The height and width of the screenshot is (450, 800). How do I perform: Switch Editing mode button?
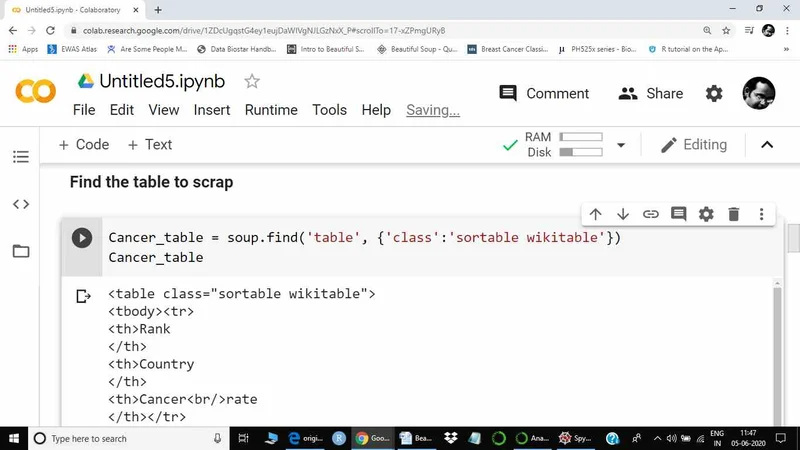click(x=693, y=145)
